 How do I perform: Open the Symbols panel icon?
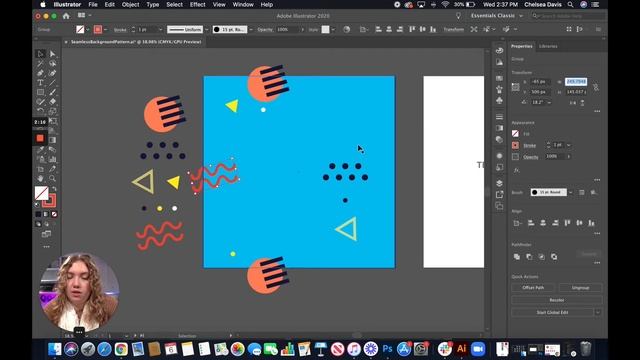click(x=499, y=100)
